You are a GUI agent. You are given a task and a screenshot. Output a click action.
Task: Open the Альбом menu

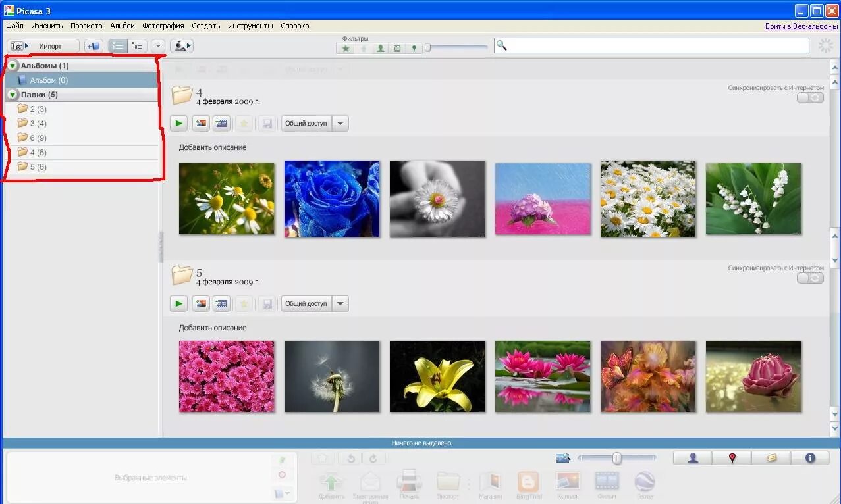pyautogui.click(x=122, y=26)
